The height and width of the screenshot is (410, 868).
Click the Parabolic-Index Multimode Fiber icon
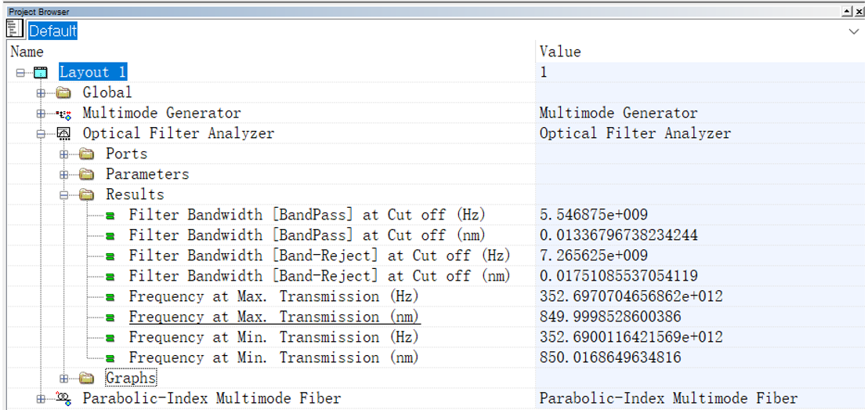(63, 399)
